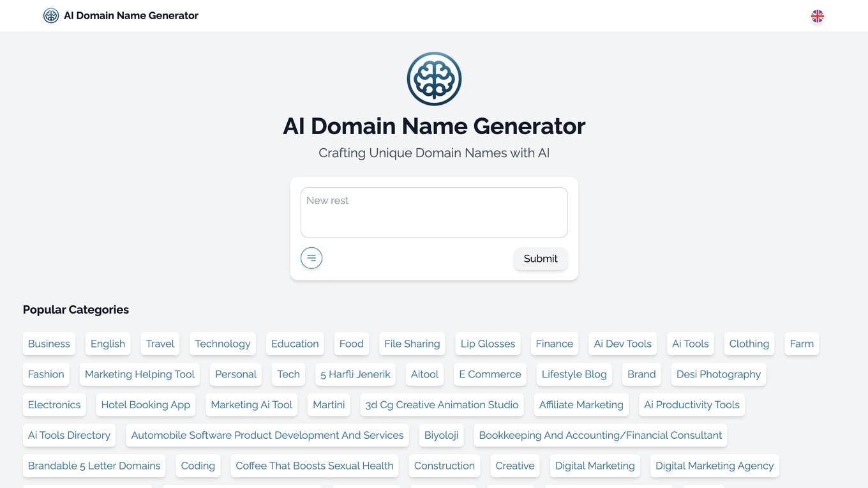This screenshot has width=868, height=488.
Task: Click the AI Domain Name Generator header title
Action: pyautogui.click(x=131, y=15)
